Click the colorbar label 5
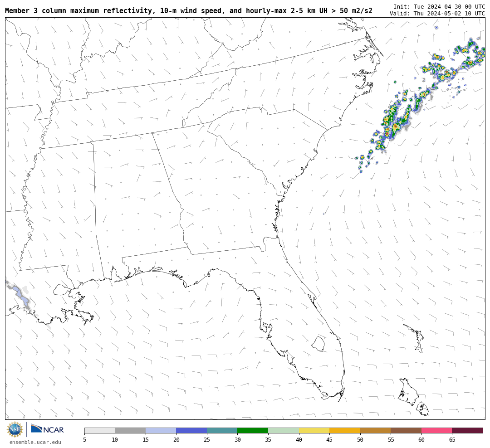This screenshot has width=490, height=448. tap(85, 440)
